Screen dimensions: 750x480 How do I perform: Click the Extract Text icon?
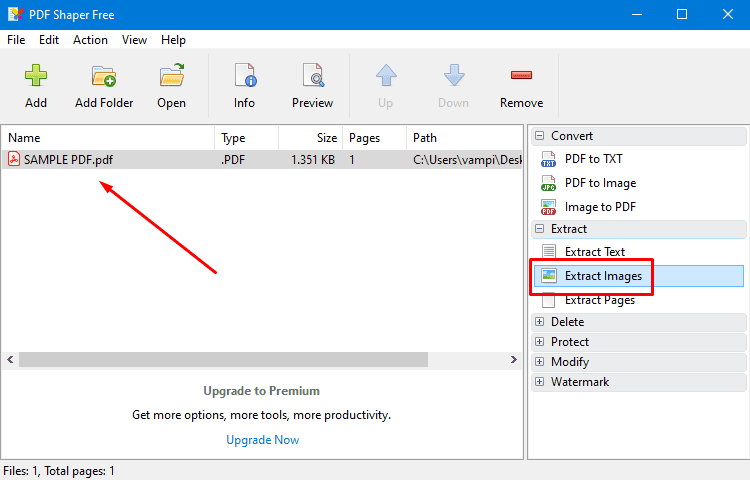[x=549, y=251]
